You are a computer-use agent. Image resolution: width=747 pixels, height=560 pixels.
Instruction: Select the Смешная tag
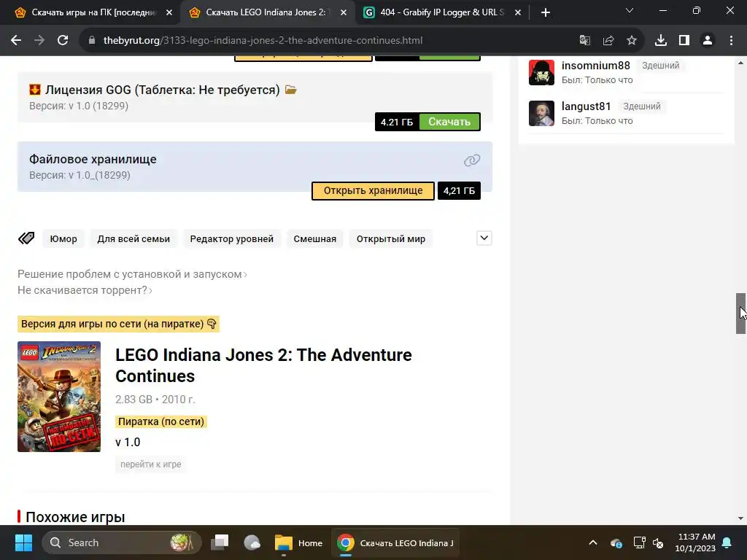[x=315, y=238]
